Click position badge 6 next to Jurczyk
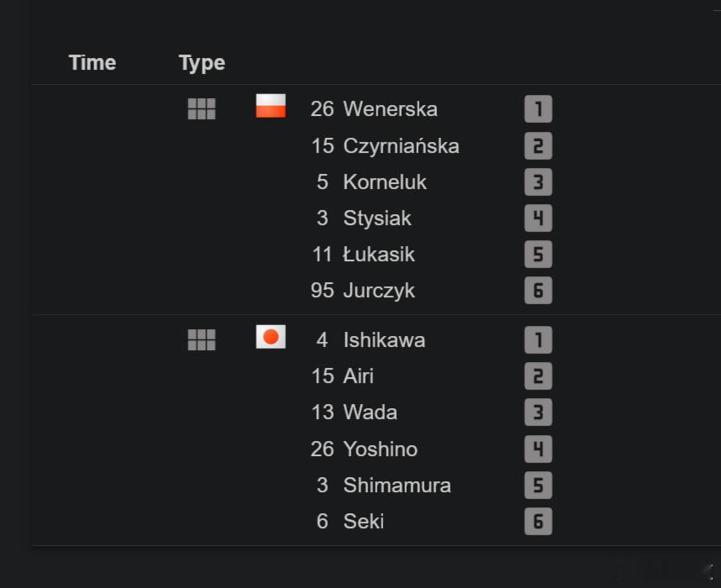The image size is (721, 588). pyautogui.click(x=538, y=291)
